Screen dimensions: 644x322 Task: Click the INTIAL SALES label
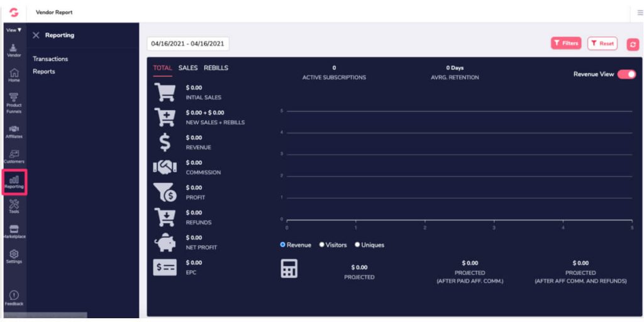(x=203, y=97)
